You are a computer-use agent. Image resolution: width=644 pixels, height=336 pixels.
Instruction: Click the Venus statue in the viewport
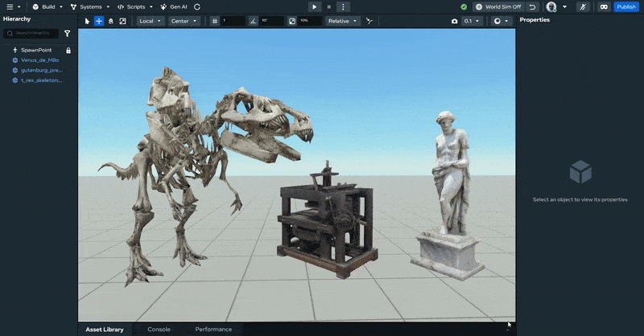coord(448,197)
